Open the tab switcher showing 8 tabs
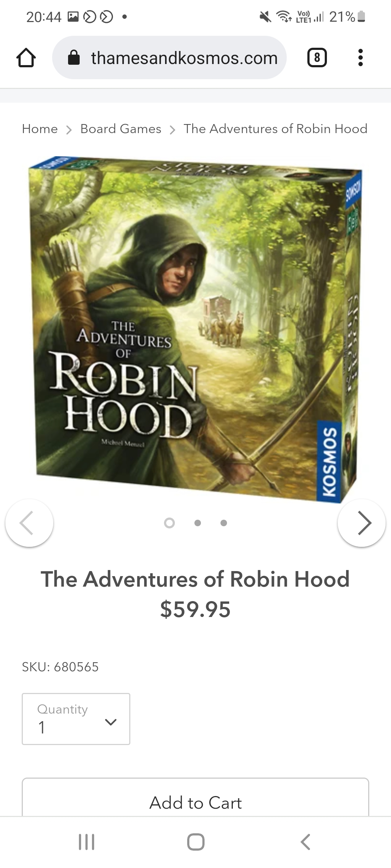Viewport: 391px width, 868px height. pos(317,58)
